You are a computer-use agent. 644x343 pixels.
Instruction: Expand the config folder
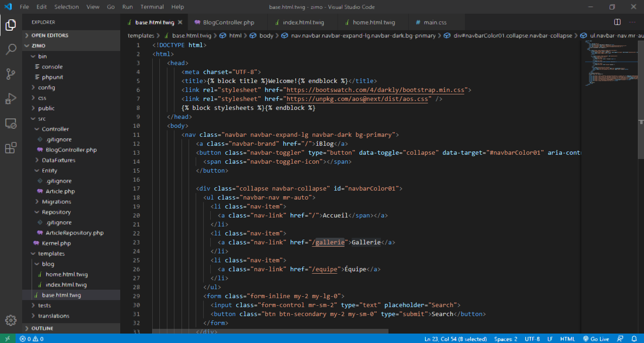tap(46, 87)
